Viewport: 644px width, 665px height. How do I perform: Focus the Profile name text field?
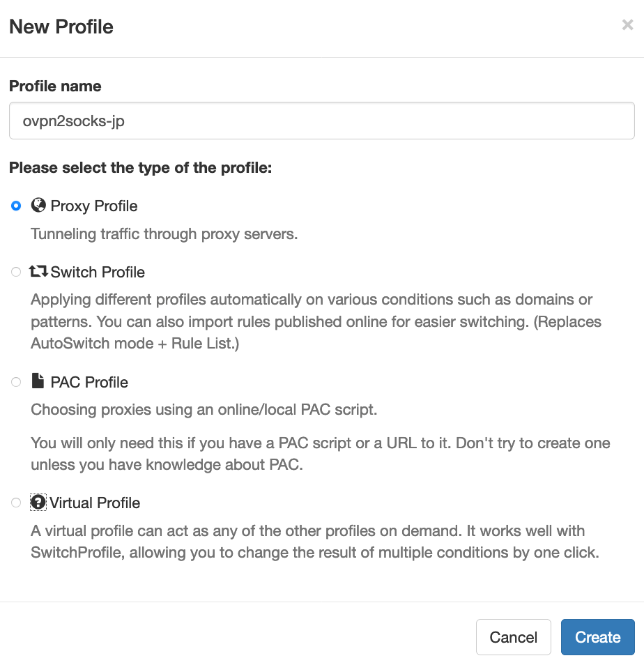point(322,121)
